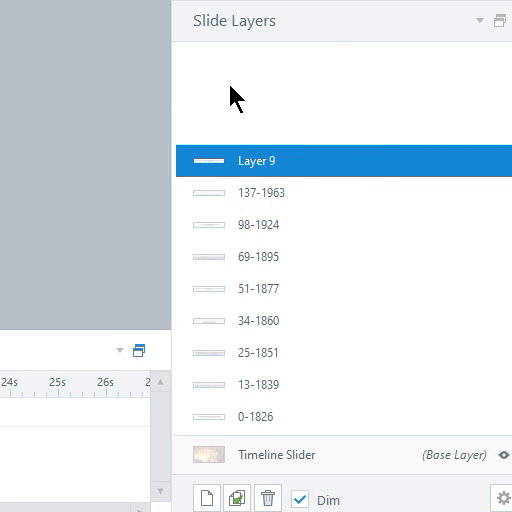
Task: Open layer properties gear icon
Action: [x=503, y=498]
